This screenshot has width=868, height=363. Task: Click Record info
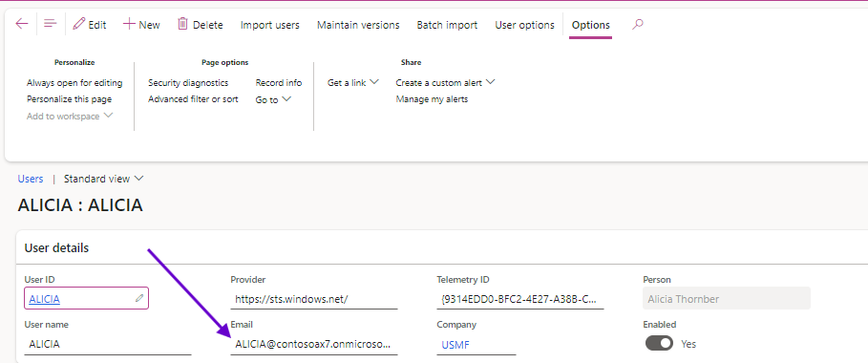click(279, 82)
